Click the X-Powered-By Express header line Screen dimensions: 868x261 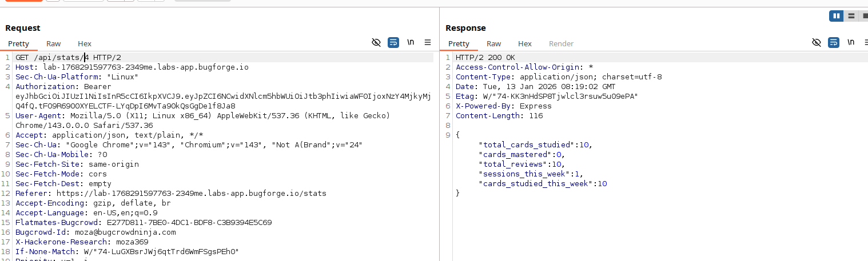tap(504, 106)
